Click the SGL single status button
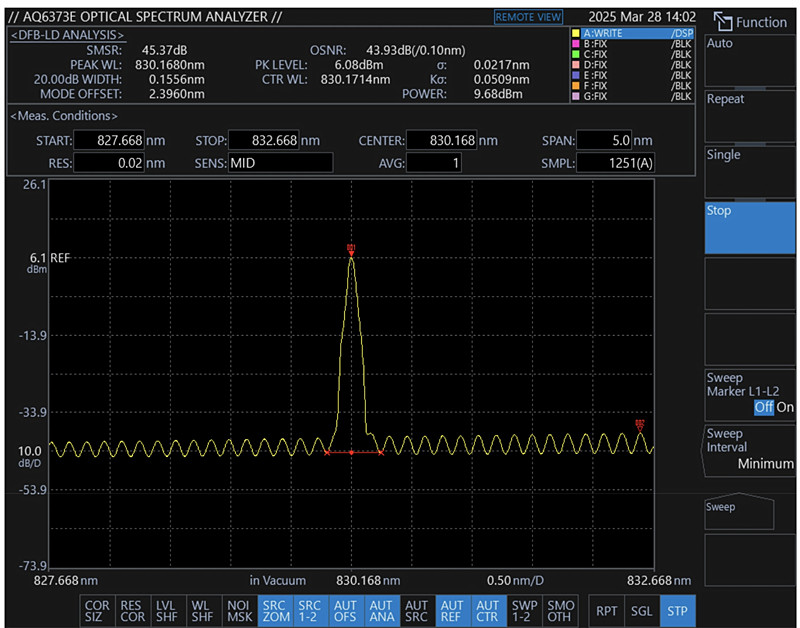The width and height of the screenshot is (800, 628). click(x=642, y=611)
